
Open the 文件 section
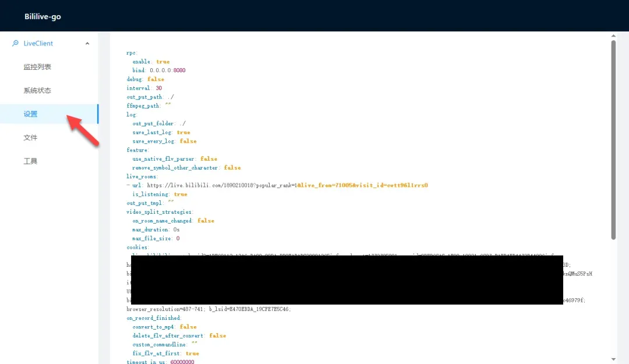click(x=31, y=137)
